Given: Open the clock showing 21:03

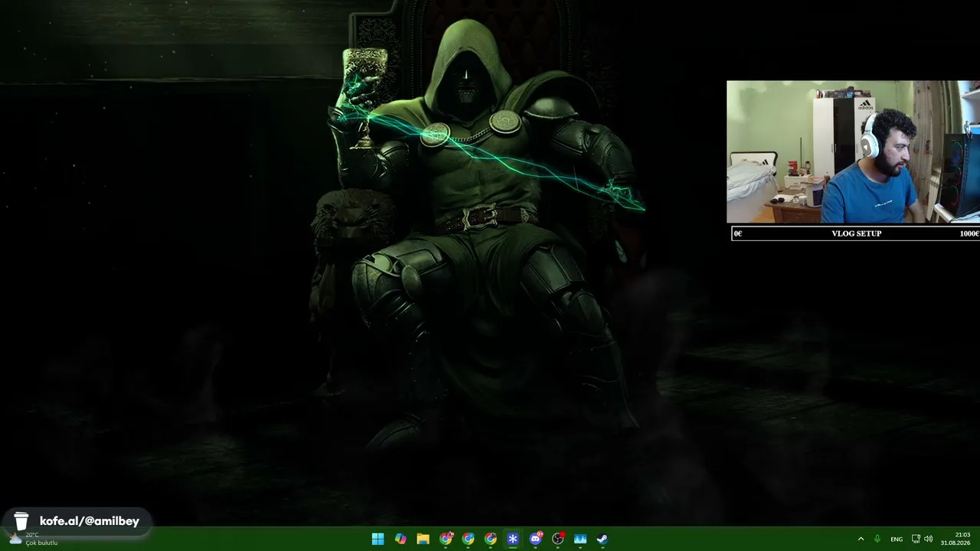Looking at the screenshot, I should click(x=955, y=539).
